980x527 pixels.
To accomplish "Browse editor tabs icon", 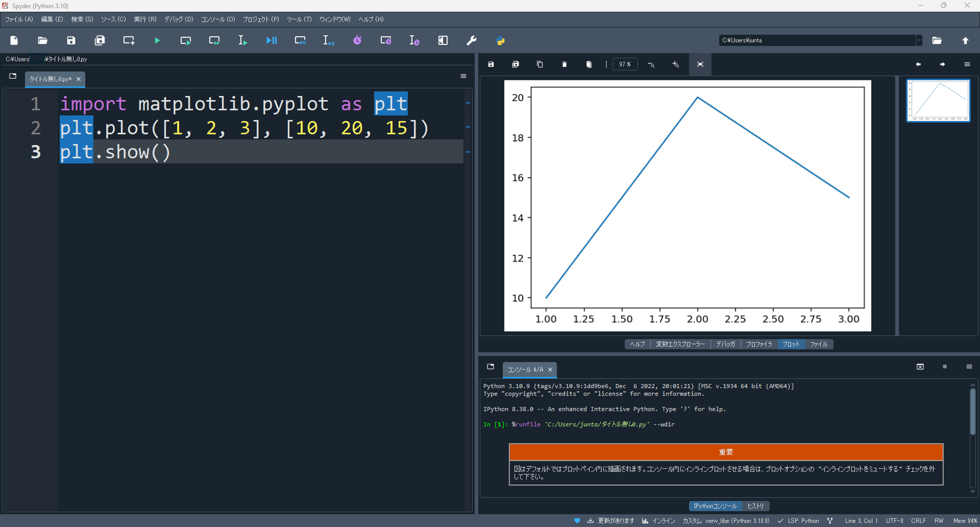I will pyautogui.click(x=12, y=76).
